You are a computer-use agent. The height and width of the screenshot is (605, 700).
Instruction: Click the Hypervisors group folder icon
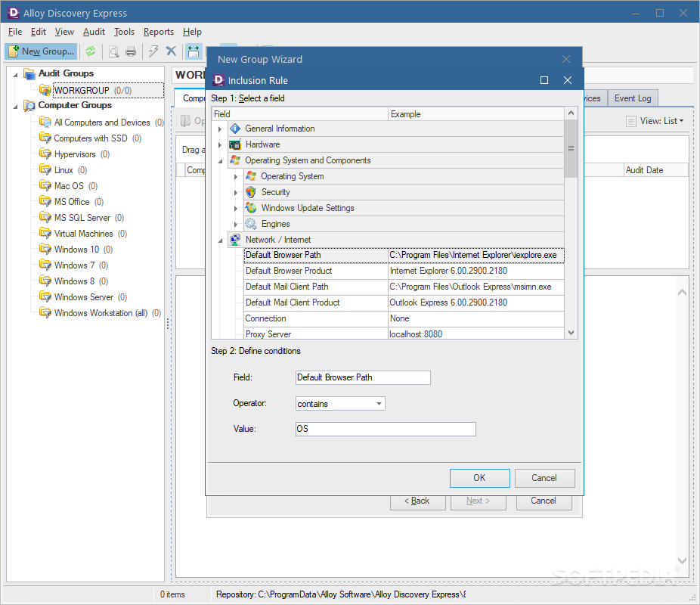click(x=45, y=154)
